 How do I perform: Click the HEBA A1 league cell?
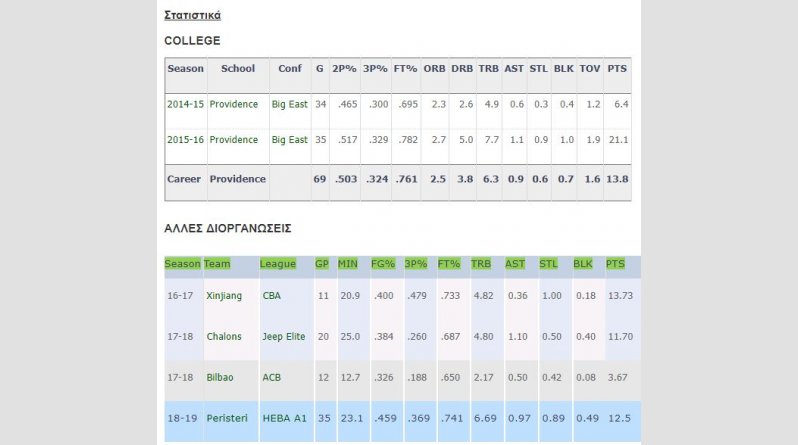coord(280,415)
